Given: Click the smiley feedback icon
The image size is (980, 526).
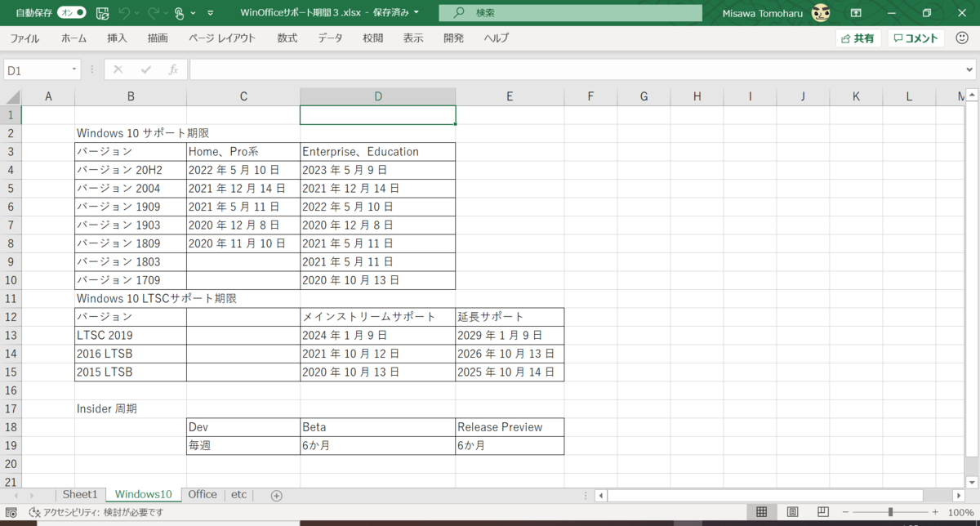Looking at the screenshot, I should 961,38.
